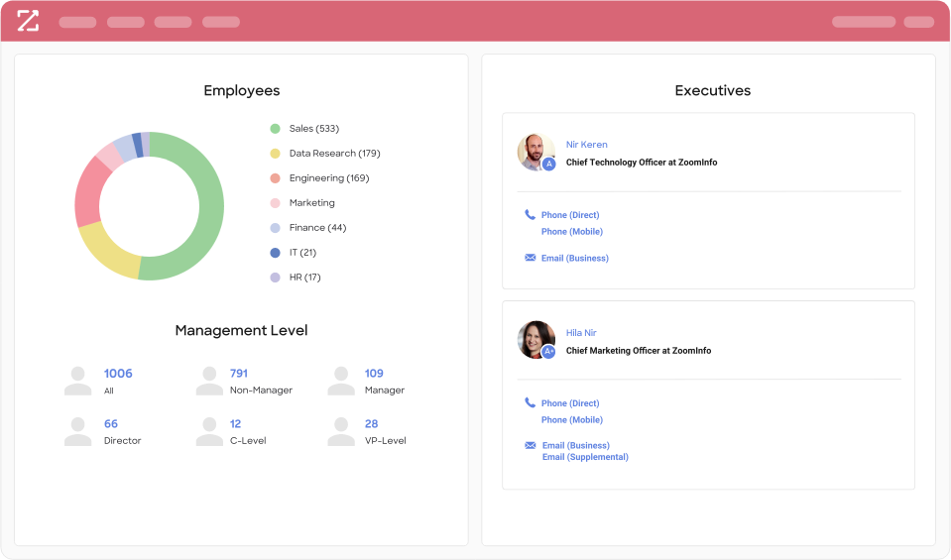This screenshot has width=951, height=560.
Task: Reveal Hila Nir's Email (Supplemental)
Action: pos(585,457)
